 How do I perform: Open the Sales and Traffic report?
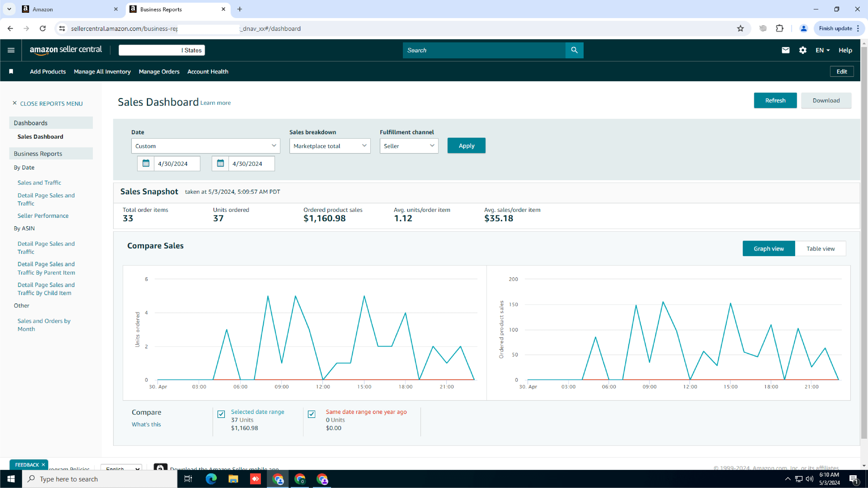pyautogui.click(x=39, y=183)
